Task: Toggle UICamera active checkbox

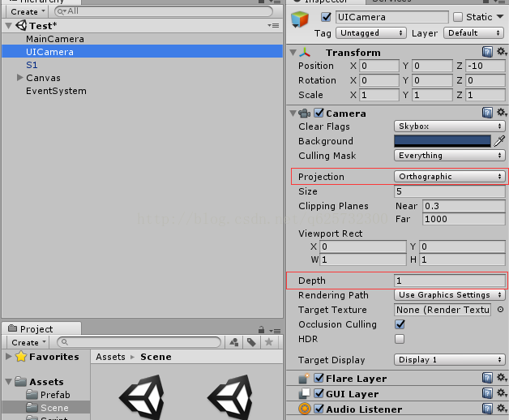Action: click(326, 17)
